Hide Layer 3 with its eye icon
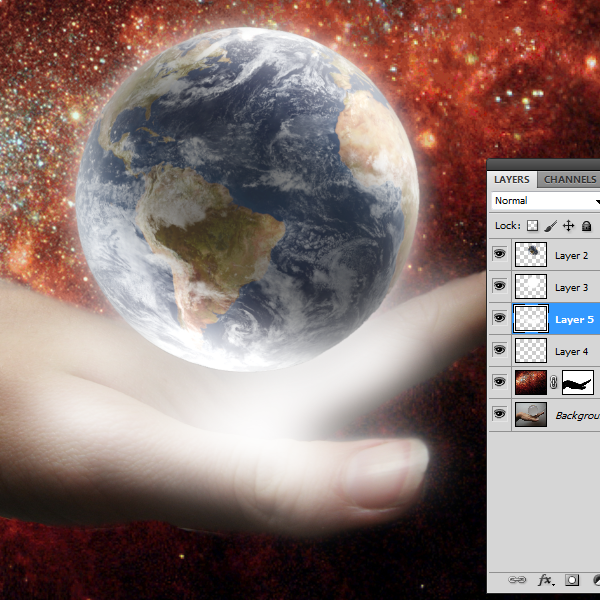The image size is (600, 600). 499,286
